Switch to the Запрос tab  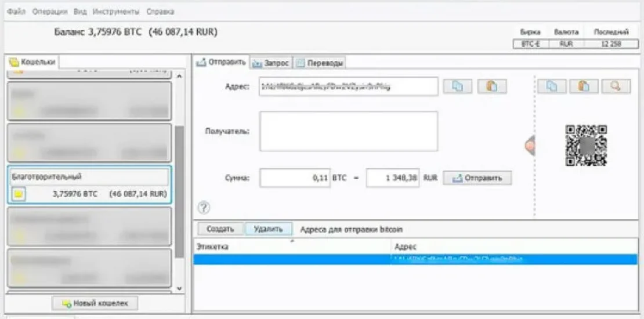[271, 63]
